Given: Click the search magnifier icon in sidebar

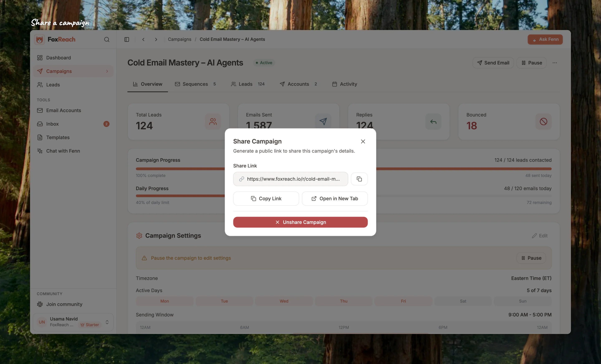Looking at the screenshot, I should click(107, 39).
